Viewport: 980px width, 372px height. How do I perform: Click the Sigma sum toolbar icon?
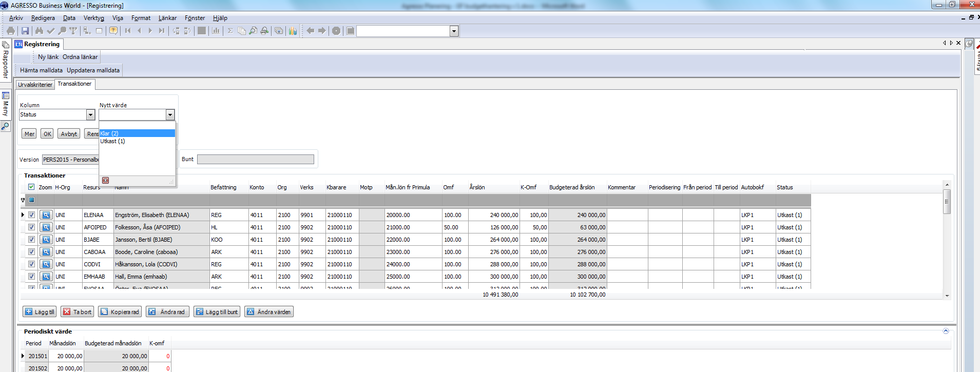pos(230,31)
